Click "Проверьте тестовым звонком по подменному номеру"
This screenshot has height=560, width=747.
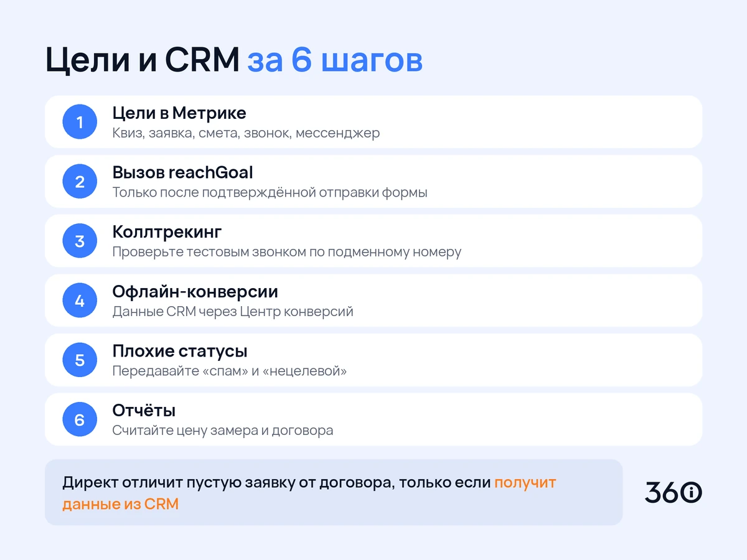[287, 252]
